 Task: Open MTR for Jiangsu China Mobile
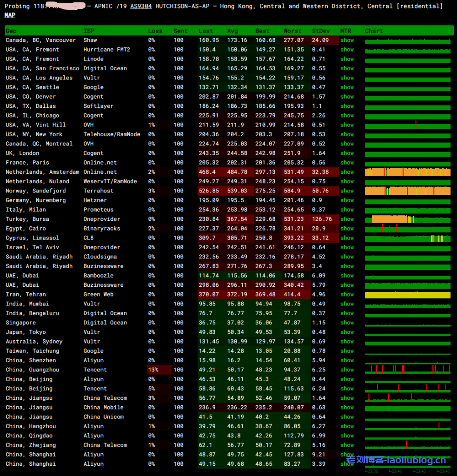tap(347, 407)
